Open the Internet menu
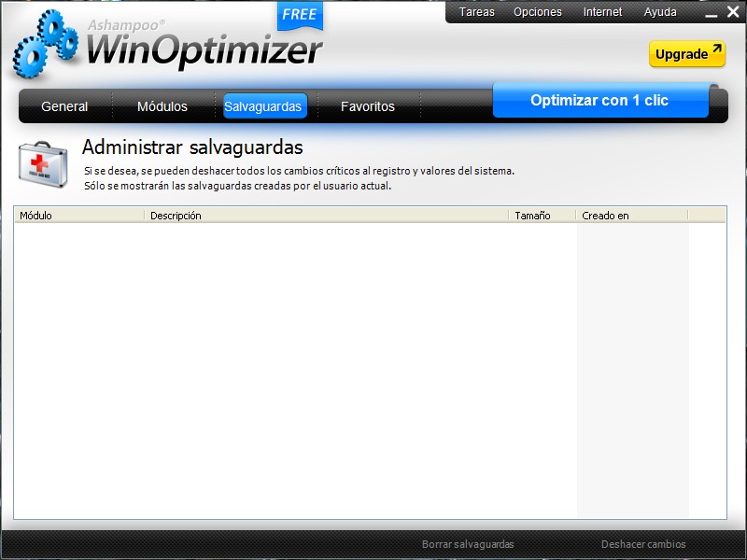Viewport: 747px width, 560px height. [602, 12]
